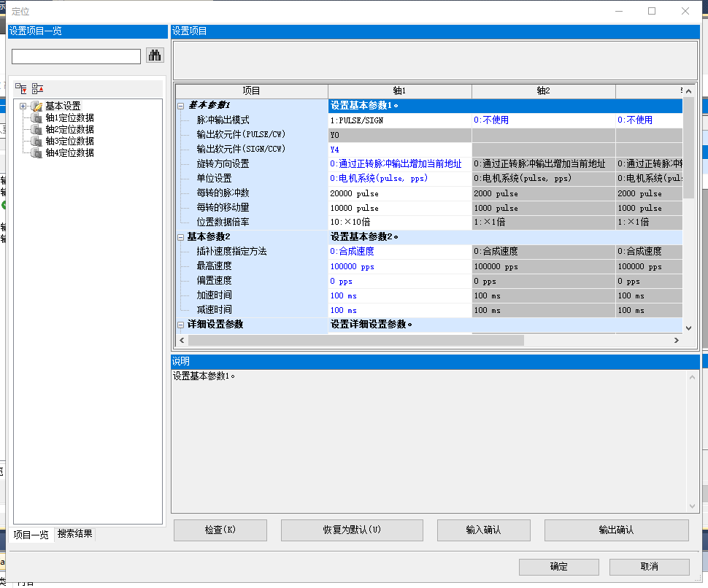The image size is (708, 588).
Task: Collapse the 基本参数1 section
Action: click(x=181, y=106)
